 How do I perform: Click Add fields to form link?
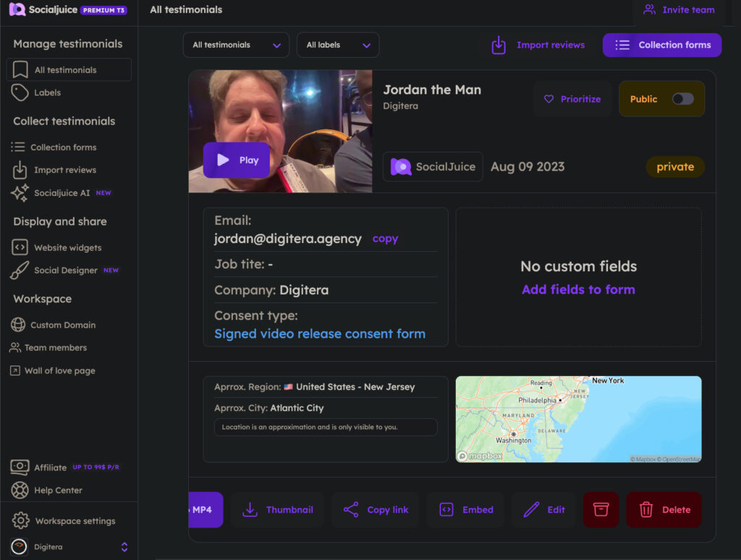tap(578, 289)
